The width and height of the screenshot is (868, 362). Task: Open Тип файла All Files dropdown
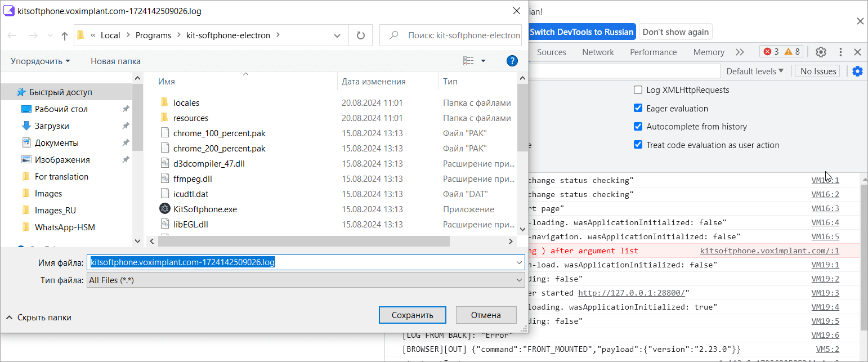coord(306,280)
